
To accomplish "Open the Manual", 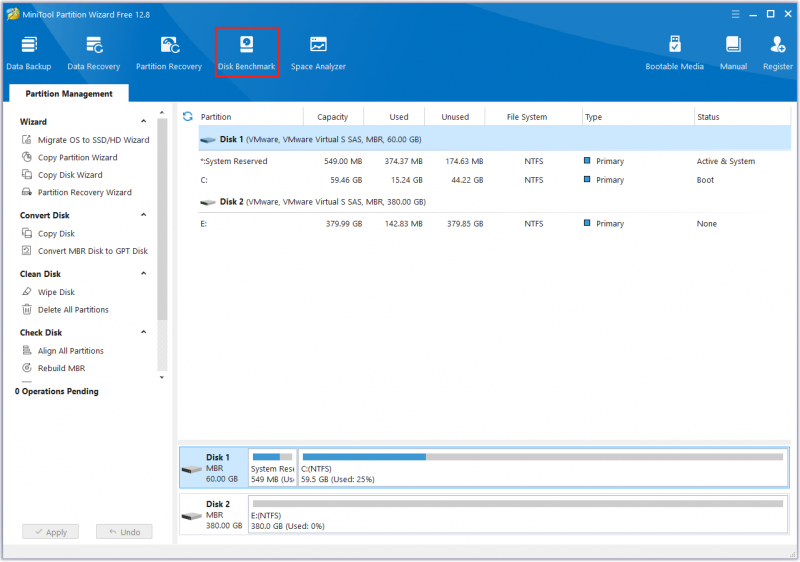I will [733, 53].
